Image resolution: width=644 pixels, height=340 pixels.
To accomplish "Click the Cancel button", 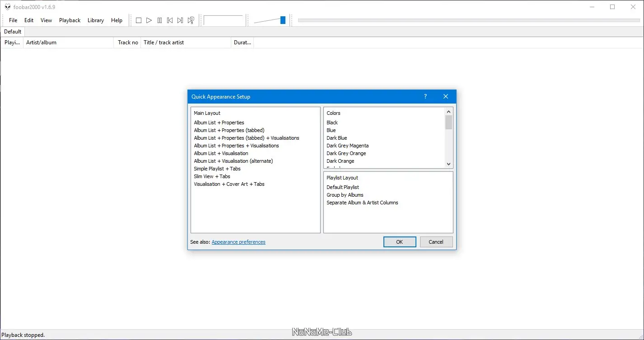I will tap(436, 242).
